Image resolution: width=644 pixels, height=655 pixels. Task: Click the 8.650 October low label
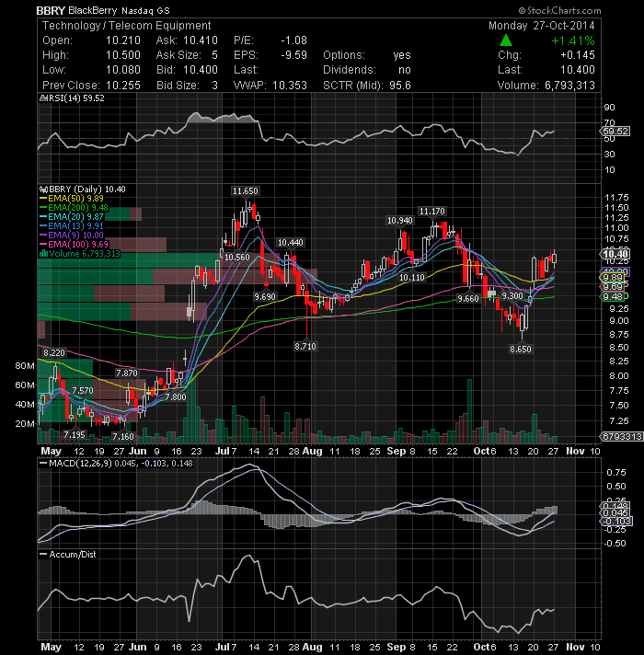click(x=521, y=349)
